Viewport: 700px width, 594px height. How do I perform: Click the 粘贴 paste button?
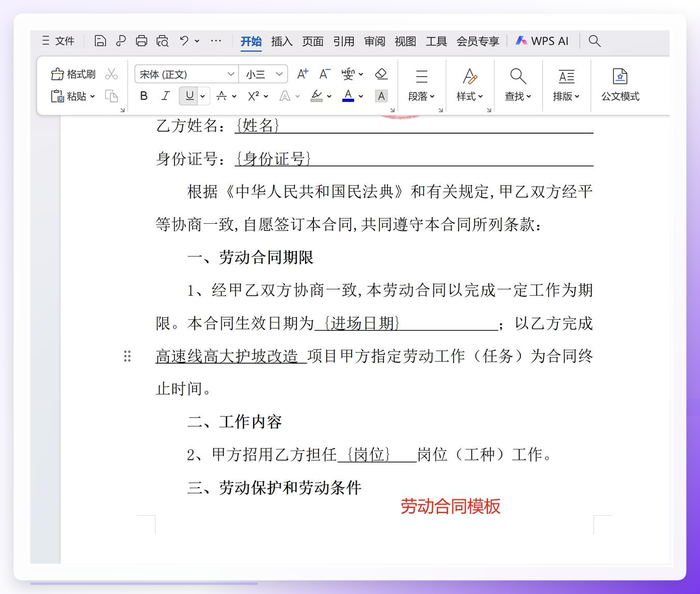point(69,96)
